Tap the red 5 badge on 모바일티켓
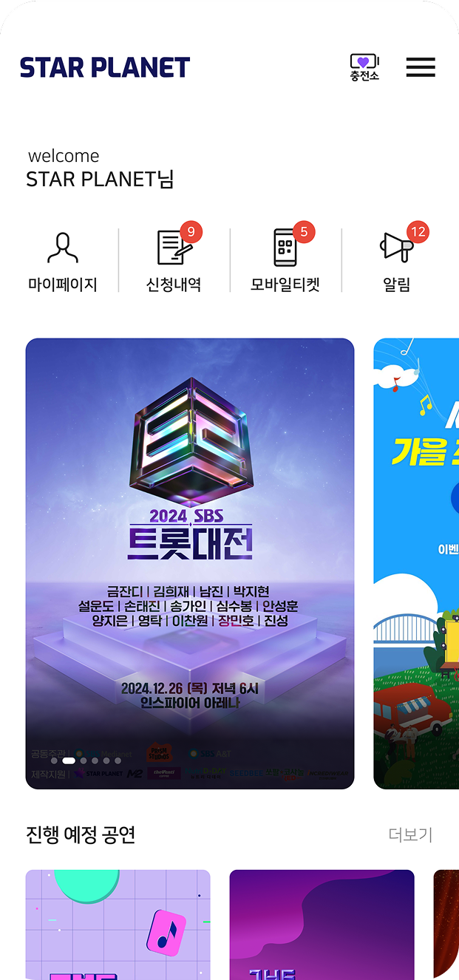 coord(304,232)
